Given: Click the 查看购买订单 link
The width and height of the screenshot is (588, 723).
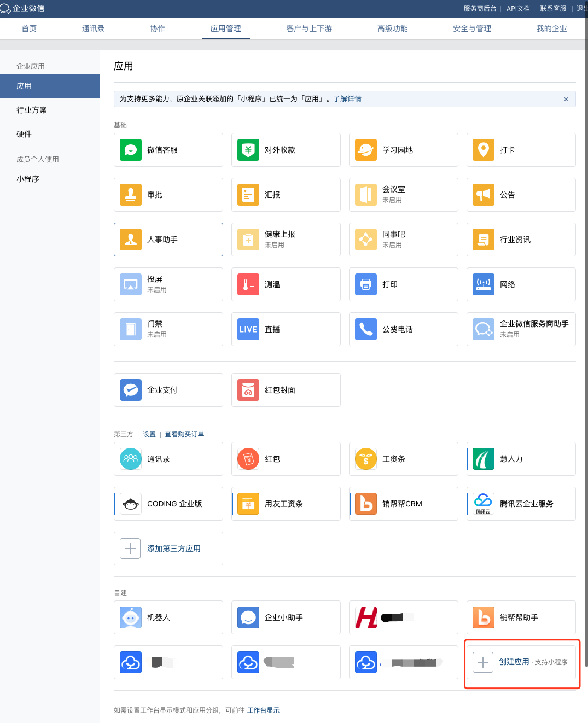Looking at the screenshot, I should [184, 434].
